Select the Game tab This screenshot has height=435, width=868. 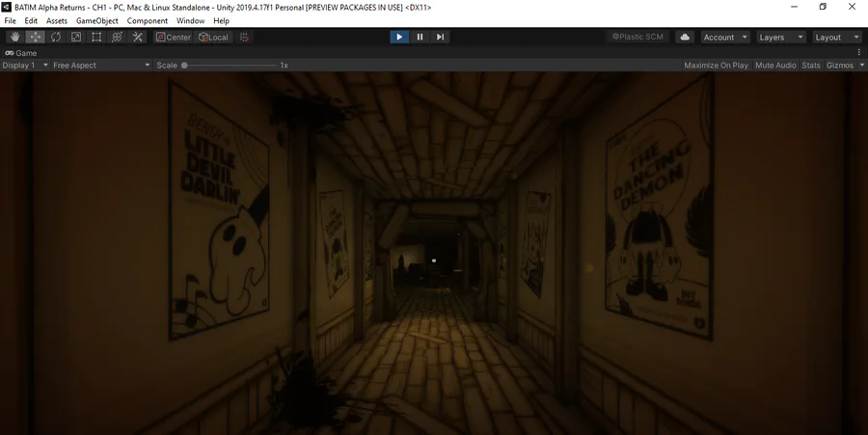coord(20,53)
